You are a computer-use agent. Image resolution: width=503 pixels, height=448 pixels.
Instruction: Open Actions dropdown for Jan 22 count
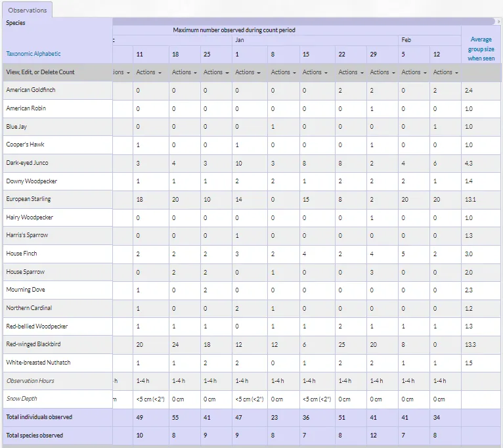coord(351,72)
